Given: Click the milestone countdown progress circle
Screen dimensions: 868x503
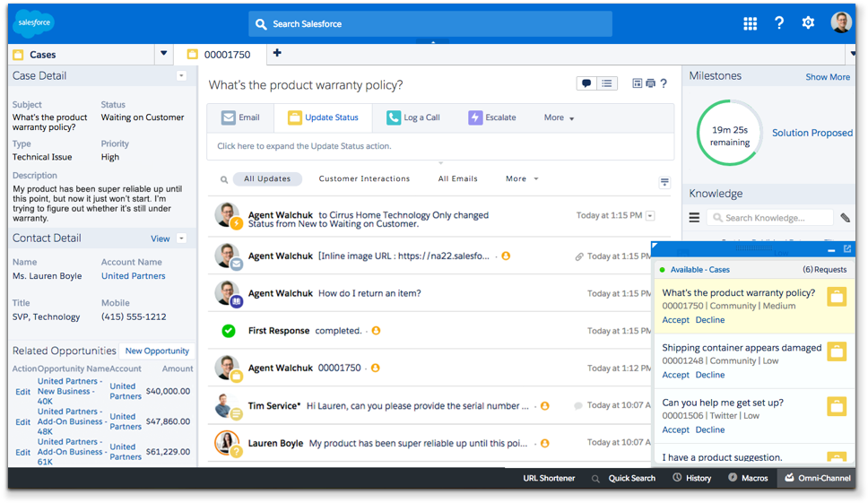Looking at the screenshot, I should point(730,133).
